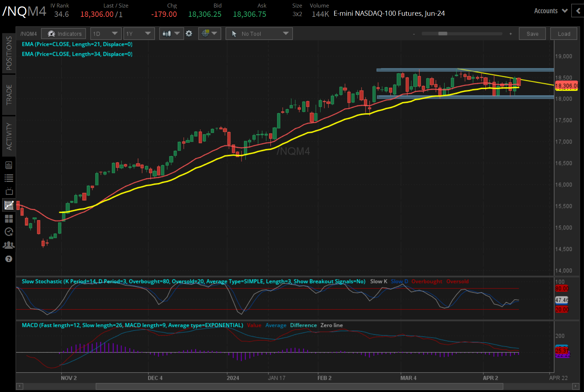Open the help question mark icon

9,258
